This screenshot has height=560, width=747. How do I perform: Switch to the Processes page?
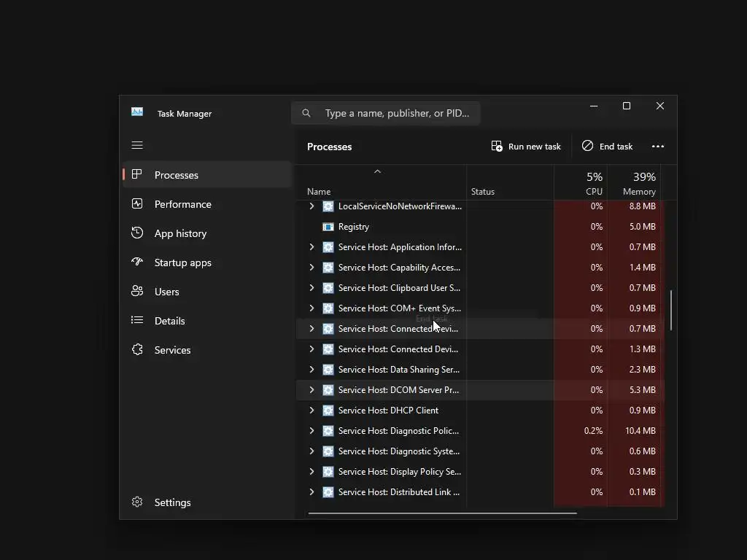[x=206, y=175]
